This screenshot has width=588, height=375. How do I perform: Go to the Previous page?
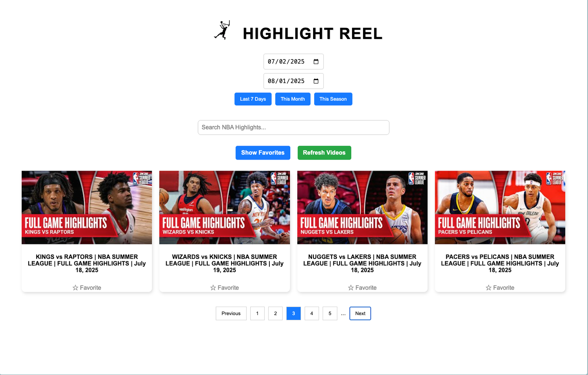231,314
